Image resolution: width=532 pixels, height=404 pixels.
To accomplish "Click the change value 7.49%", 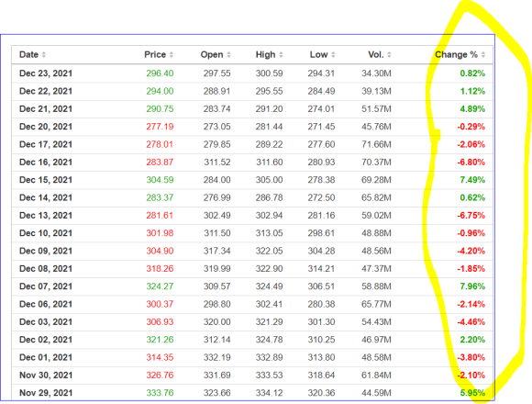I will 472,180.
